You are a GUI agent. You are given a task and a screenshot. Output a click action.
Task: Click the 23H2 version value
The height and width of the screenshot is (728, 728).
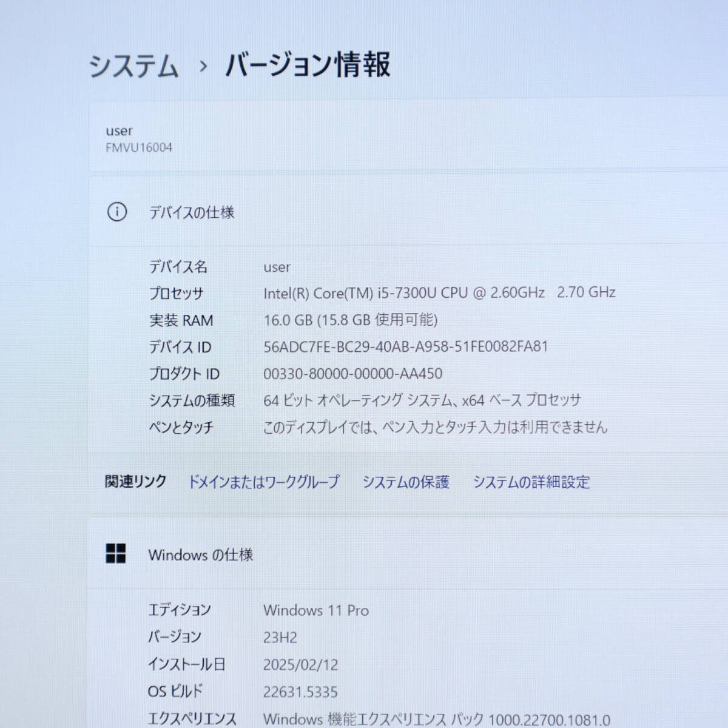(x=280, y=638)
